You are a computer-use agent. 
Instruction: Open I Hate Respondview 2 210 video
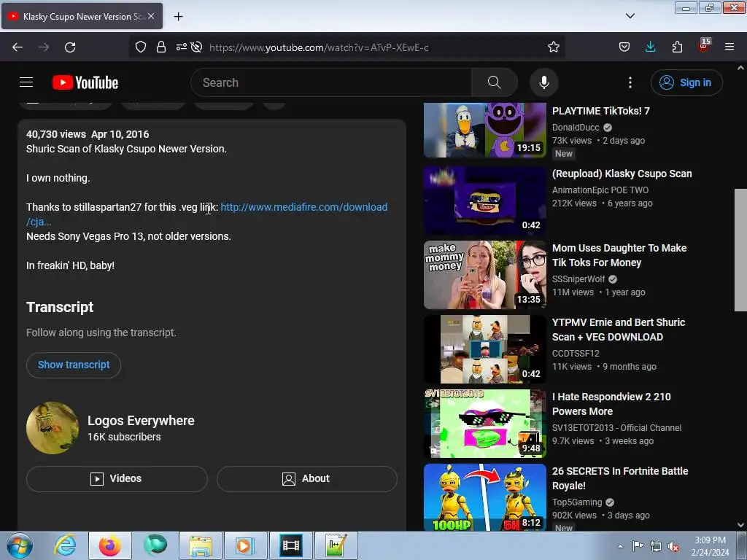pyautogui.click(x=611, y=404)
